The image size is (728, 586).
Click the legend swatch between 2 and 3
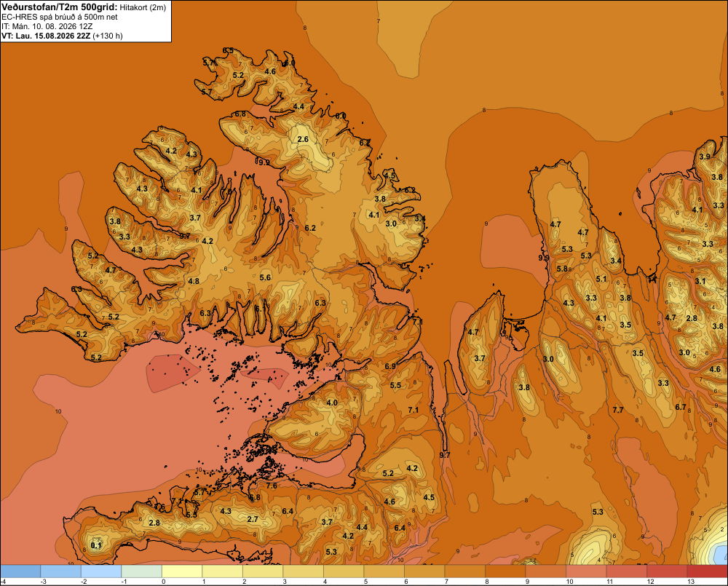(263, 571)
